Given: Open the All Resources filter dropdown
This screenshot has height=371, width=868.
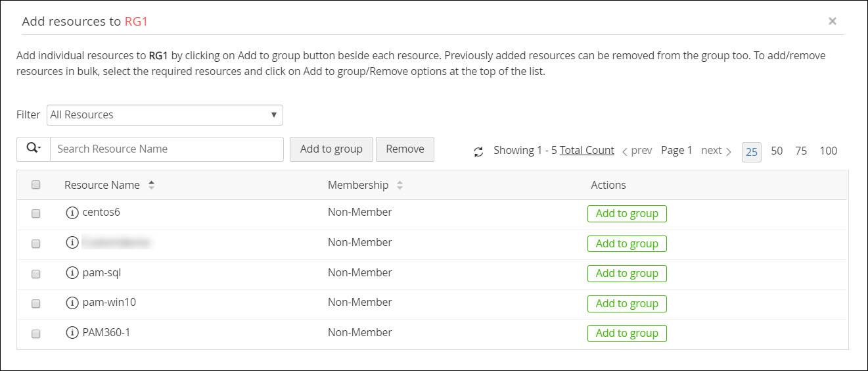Looking at the screenshot, I should click(164, 115).
